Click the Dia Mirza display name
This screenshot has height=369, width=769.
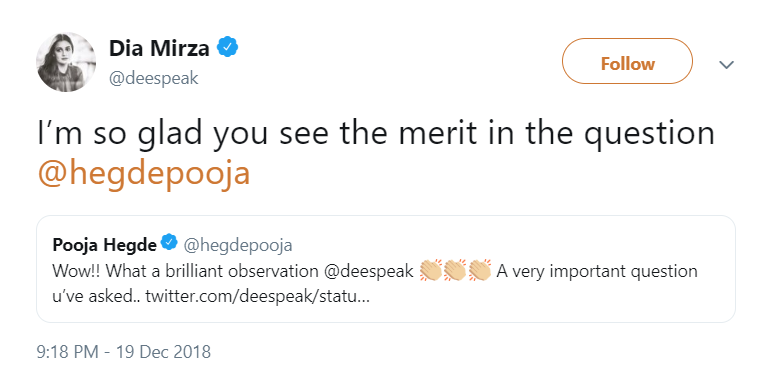coord(159,48)
